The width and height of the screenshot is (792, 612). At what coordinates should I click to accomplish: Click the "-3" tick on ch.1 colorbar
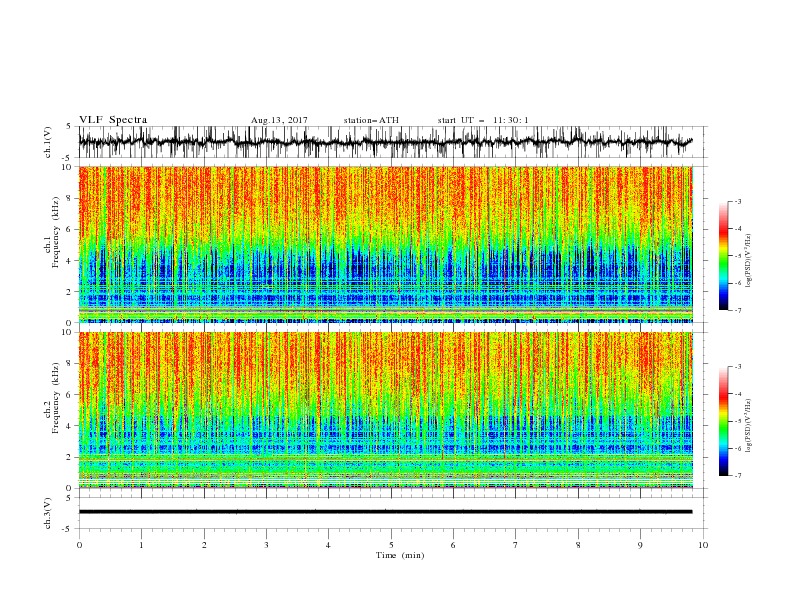coord(737,201)
